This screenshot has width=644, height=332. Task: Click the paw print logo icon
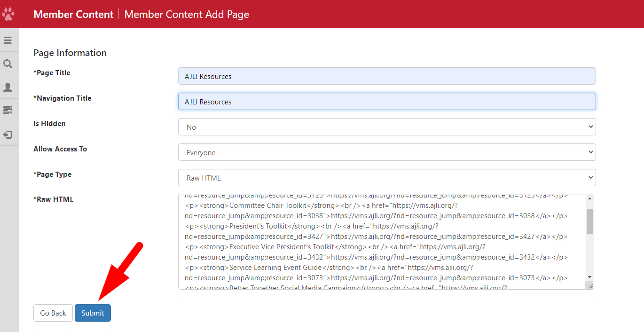[x=8, y=13]
